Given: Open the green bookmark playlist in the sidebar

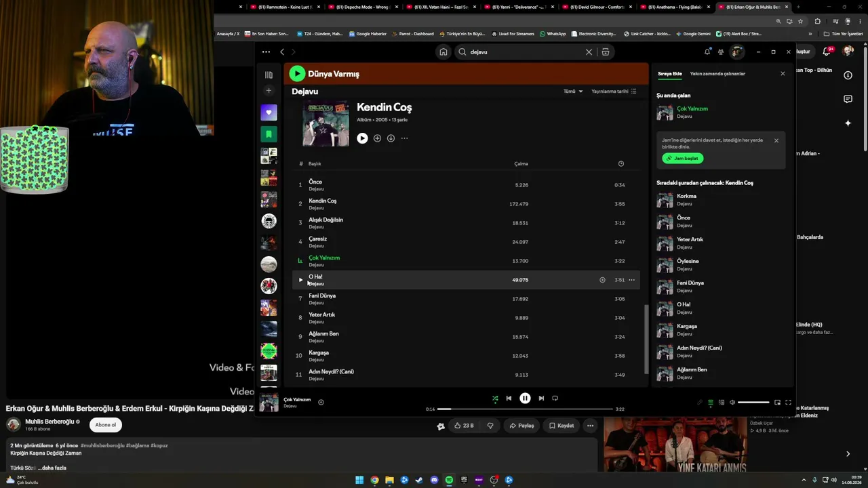Looking at the screenshot, I should point(269,134).
